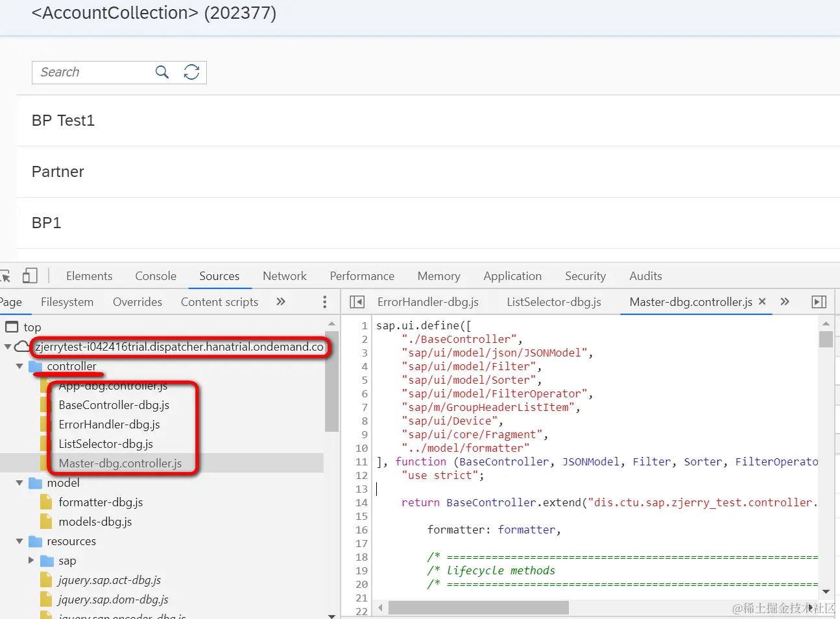Close the Master-dbg.controller.js tab
This screenshot has height=619, width=840.
point(762,301)
